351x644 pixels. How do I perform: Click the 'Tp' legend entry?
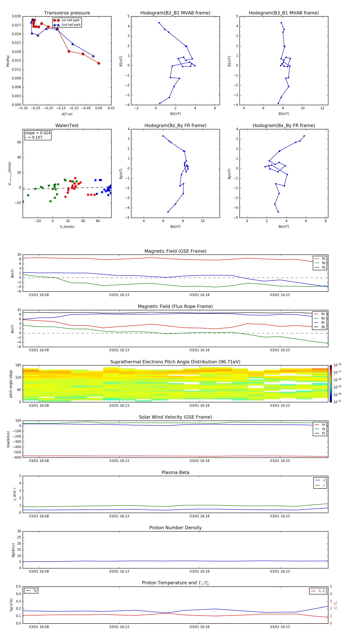coord(31,591)
